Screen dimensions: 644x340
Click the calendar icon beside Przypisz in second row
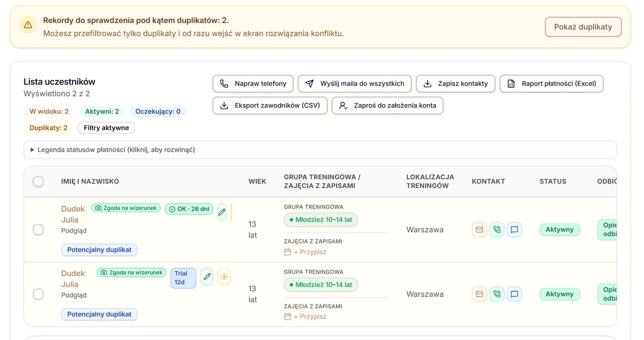coord(287,316)
